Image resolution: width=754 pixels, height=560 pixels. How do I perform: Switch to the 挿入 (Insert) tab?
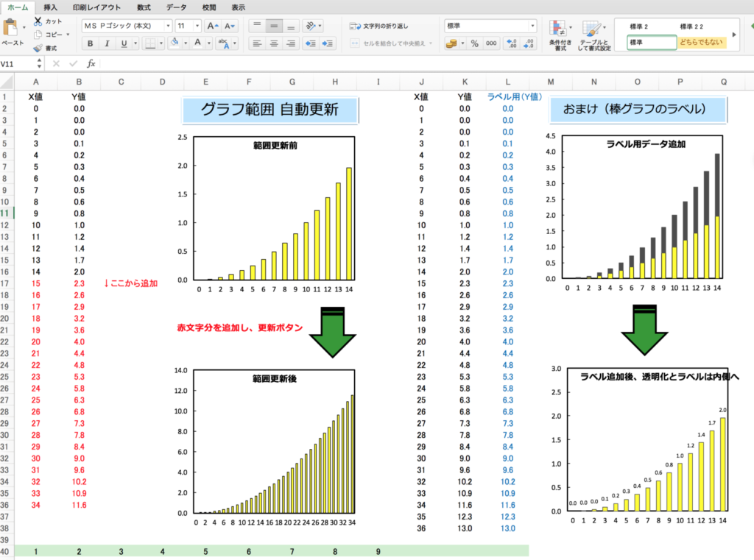[x=51, y=7]
